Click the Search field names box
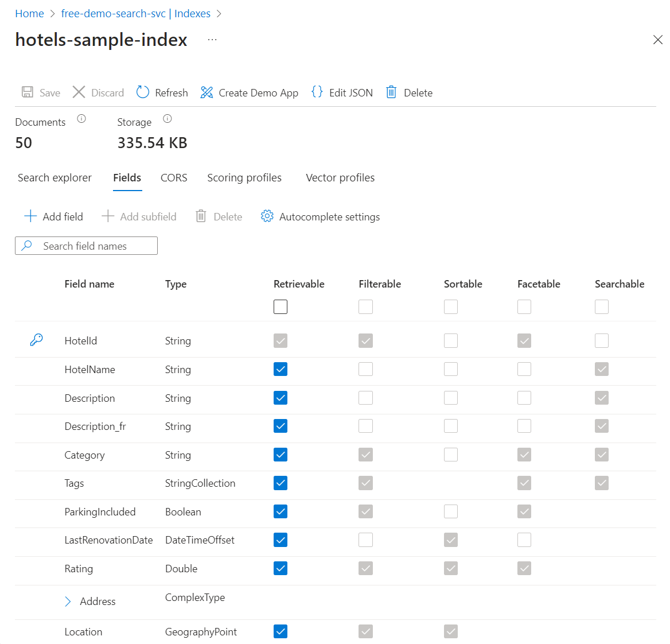 pyautogui.click(x=86, y=246)
